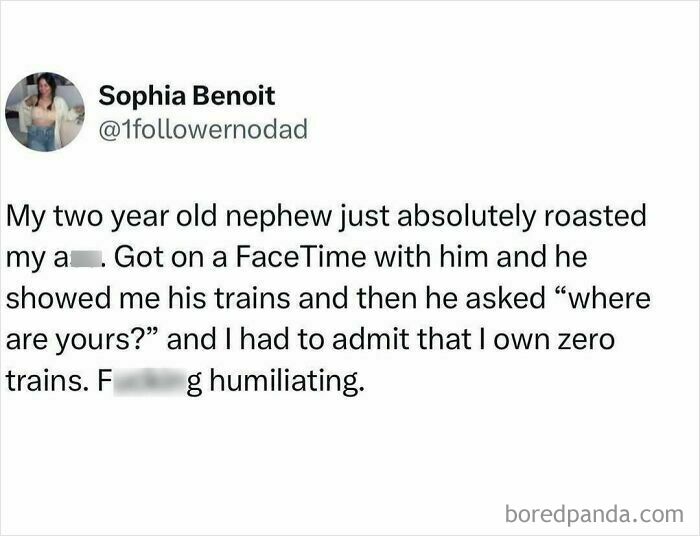Click the @1followernodad handle
This screenshot has width=700, height=536.
coord(203,129)
